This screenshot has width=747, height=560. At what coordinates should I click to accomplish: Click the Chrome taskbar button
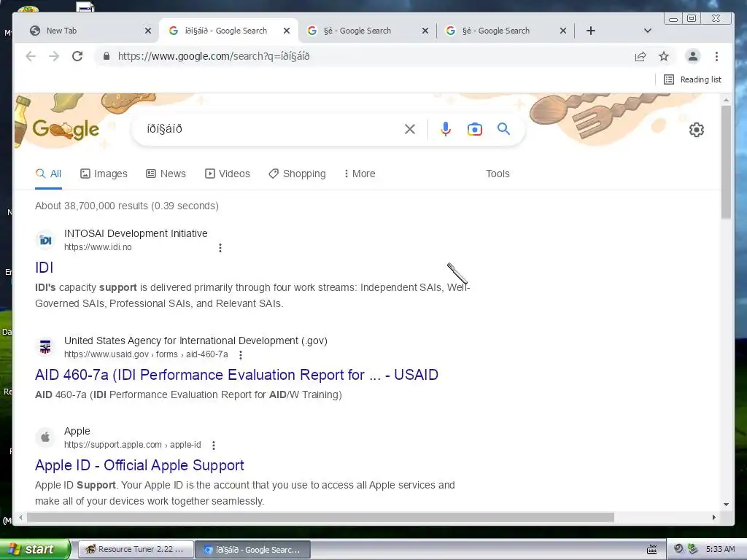click(252, 550)
